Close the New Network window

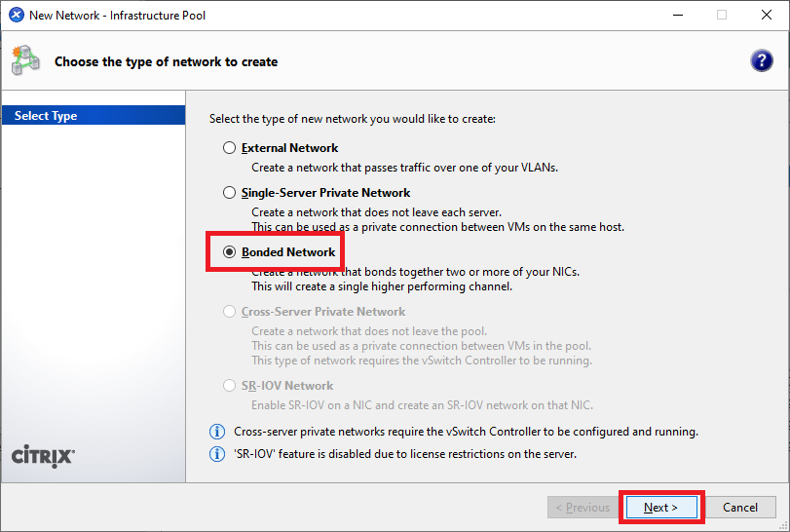pyautogui.click(x=767, y=16)
